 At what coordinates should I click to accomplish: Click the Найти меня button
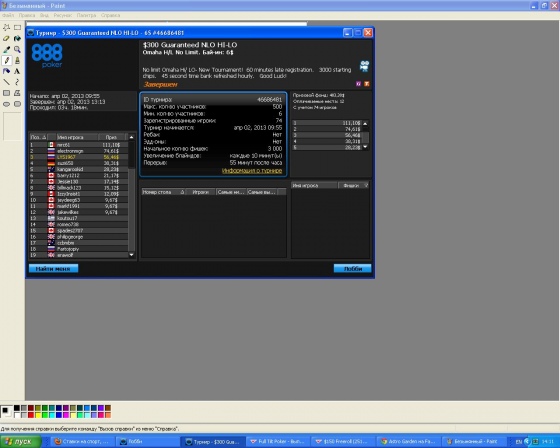pos(53,269)
